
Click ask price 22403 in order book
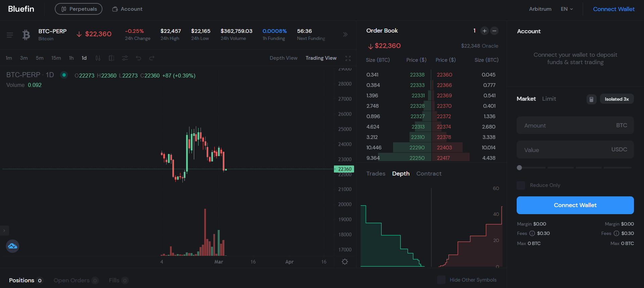444,147
